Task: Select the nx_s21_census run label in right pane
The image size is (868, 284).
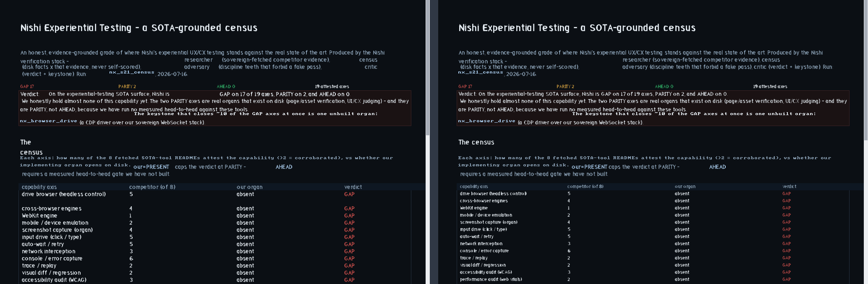Action: click(481, 72)
